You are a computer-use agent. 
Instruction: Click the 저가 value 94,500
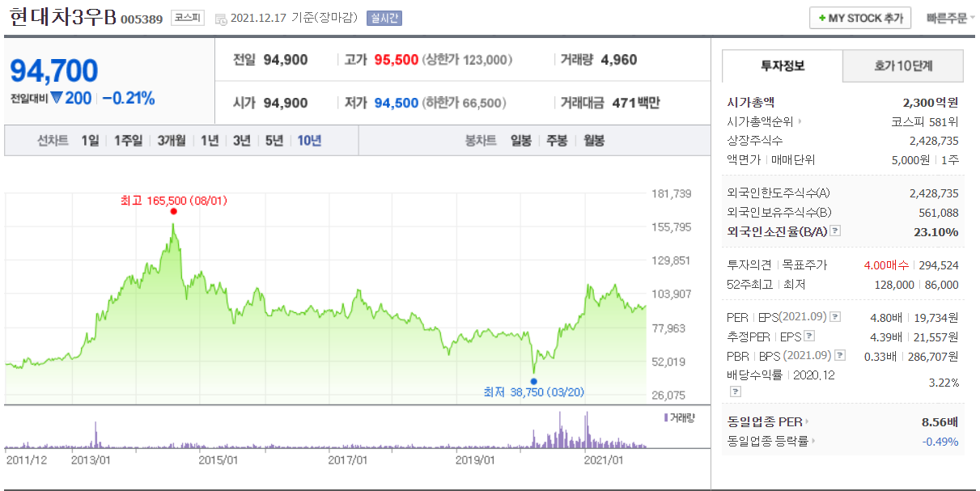397,103
